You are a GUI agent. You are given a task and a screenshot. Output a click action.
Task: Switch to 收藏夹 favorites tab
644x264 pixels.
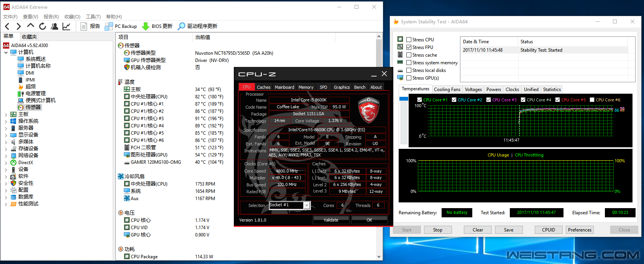pos(29,37)
